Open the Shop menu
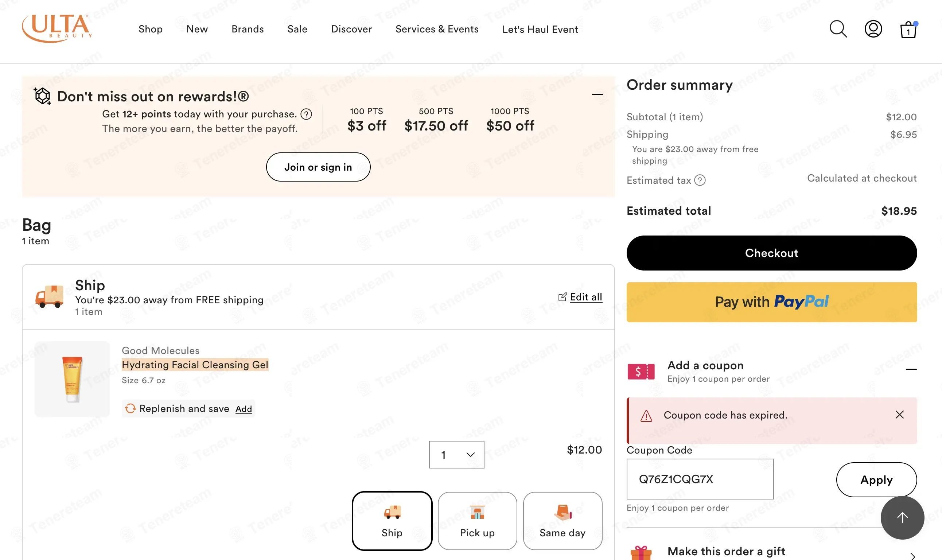Viewport: 942px width, 560px height. [151, 29]
